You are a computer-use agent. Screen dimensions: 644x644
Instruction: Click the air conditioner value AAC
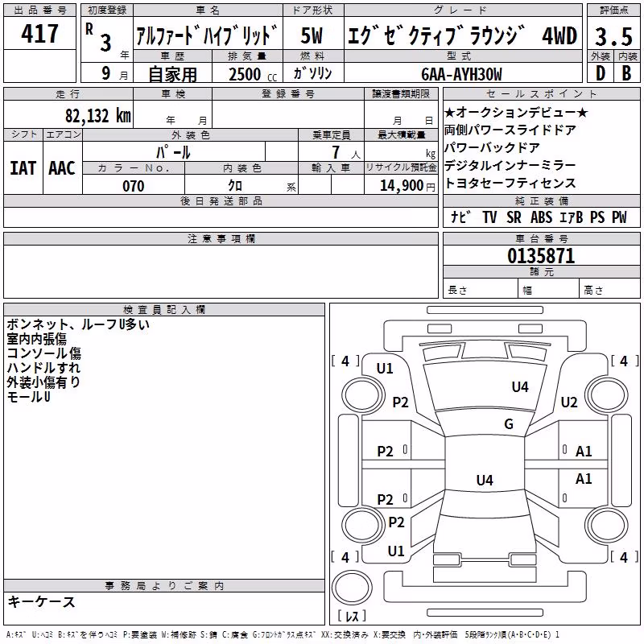pyautogui.click(x=62, y=168)
